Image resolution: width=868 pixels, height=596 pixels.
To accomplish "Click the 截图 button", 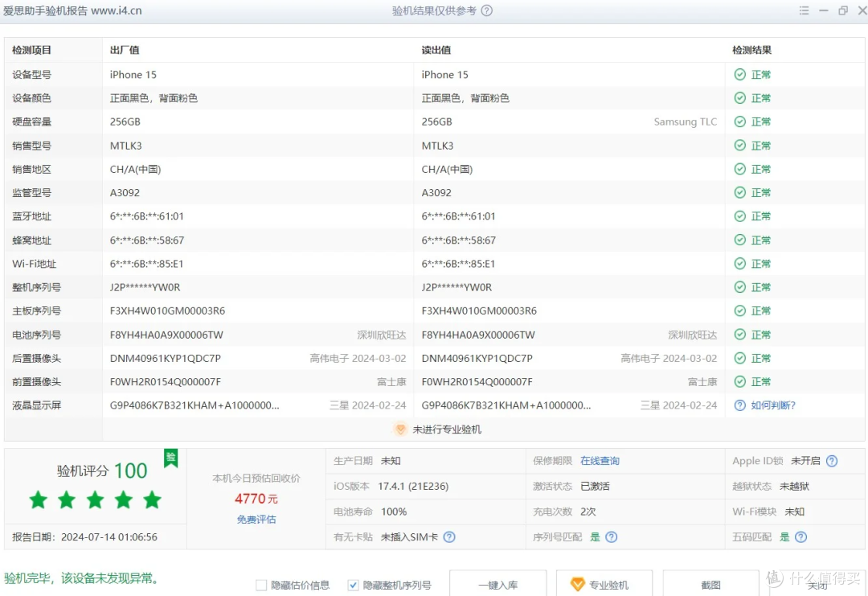I will 710,585.
